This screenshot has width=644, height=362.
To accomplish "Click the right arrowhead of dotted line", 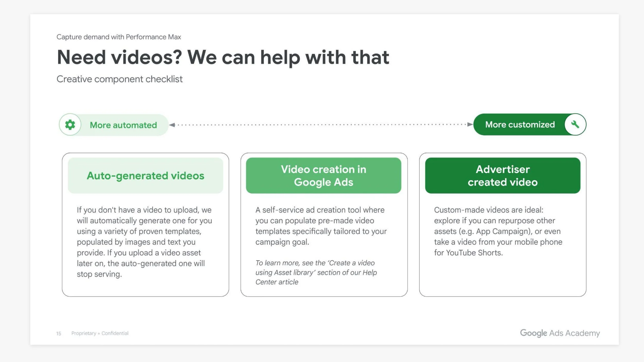I will (x=470, y=125).
